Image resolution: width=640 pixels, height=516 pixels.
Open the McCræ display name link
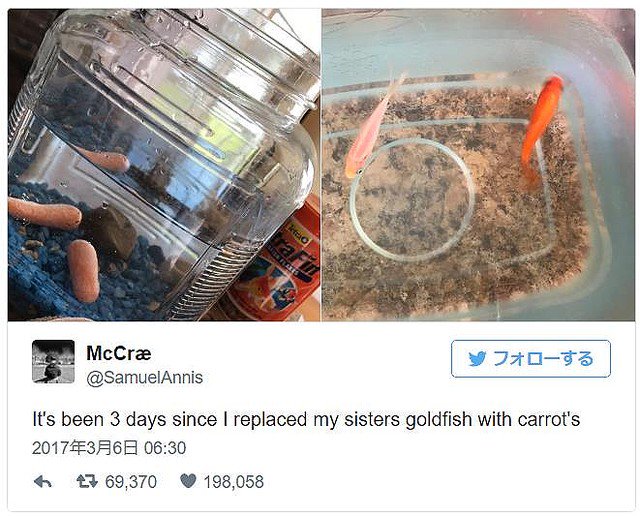click(x=119, y=353)
